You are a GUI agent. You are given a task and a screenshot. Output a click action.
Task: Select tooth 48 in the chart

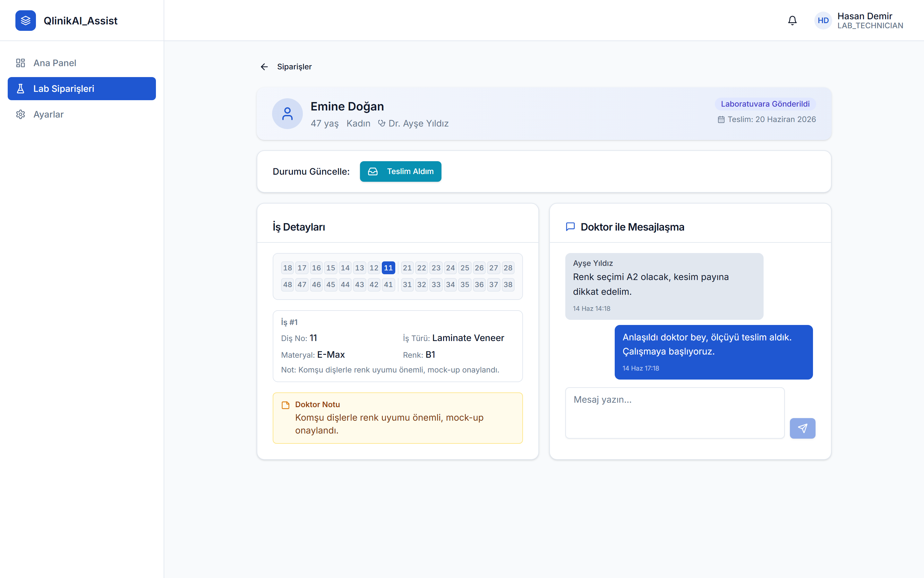tap(287, 285)
